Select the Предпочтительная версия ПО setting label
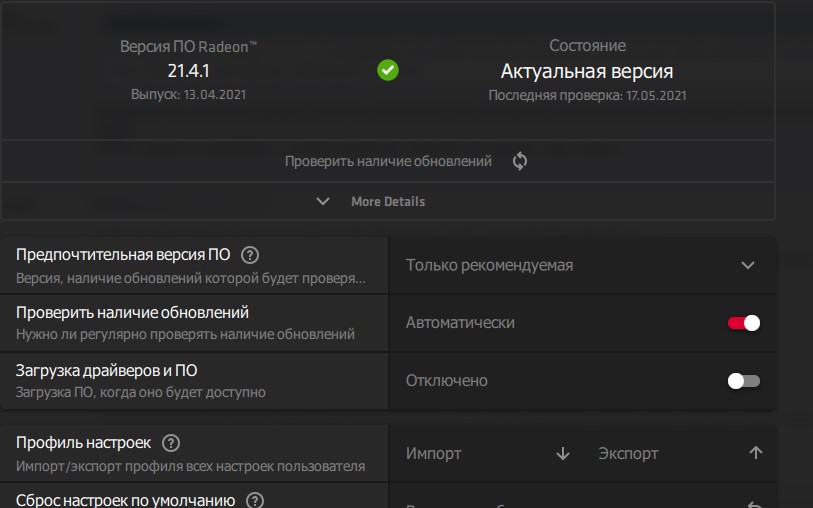The height and width of the screenshot is (508, 813). click(123, 255)
